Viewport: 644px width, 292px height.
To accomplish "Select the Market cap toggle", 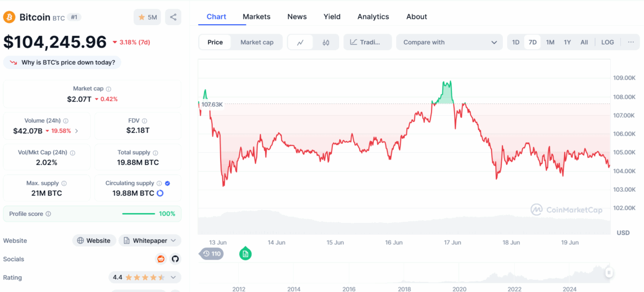I will pyautogui.click(x=257, y=42).
